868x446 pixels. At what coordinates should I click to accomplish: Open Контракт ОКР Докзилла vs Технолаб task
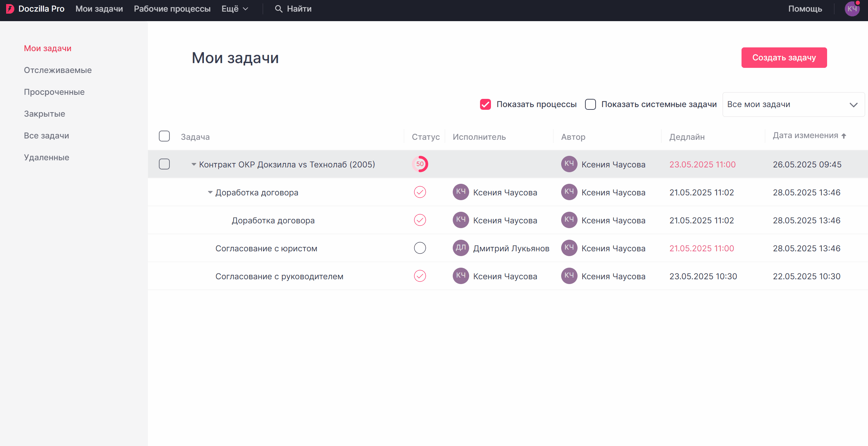click(x=287, y=164)
